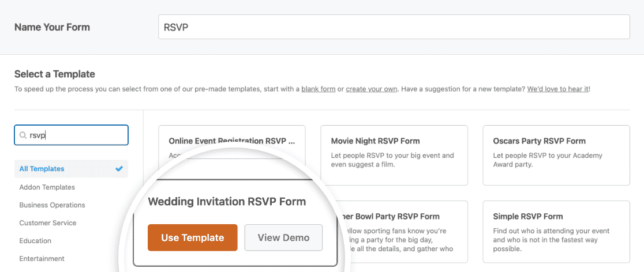Click the search magnifier icon

pyautogui.click(x=22, y=135)
